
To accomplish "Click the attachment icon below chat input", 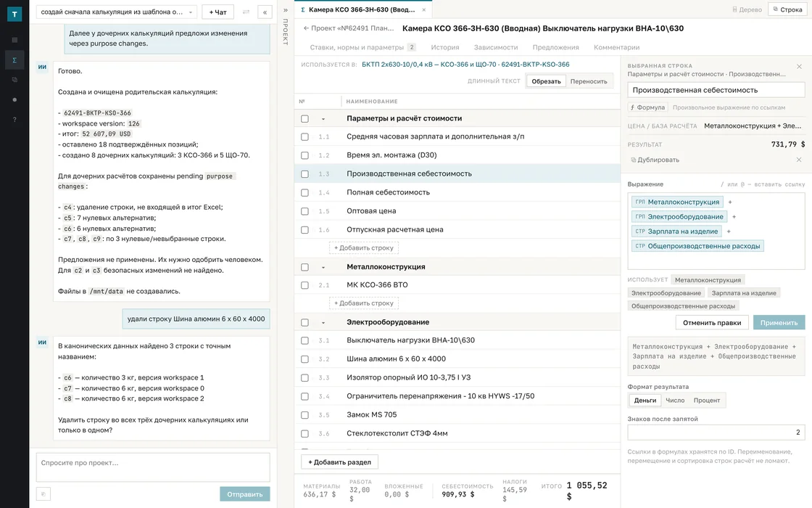I will coord(43,494).
